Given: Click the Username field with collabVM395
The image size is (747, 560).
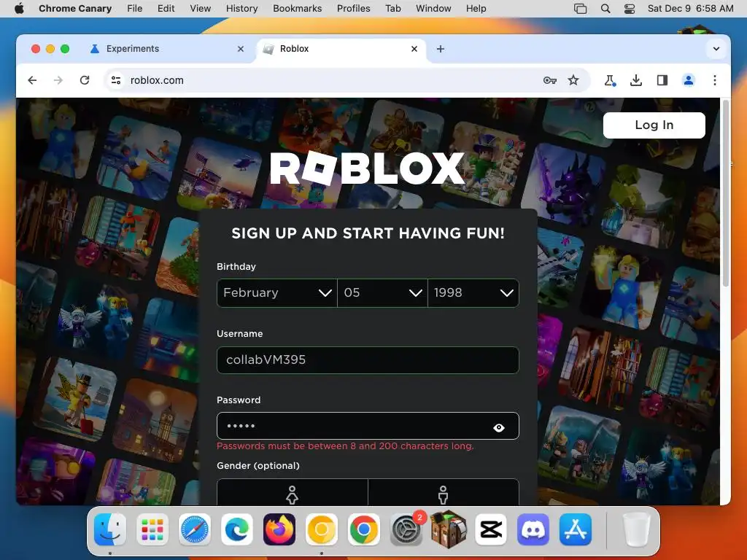Looking at the screenshot, I should pos(368,360).
